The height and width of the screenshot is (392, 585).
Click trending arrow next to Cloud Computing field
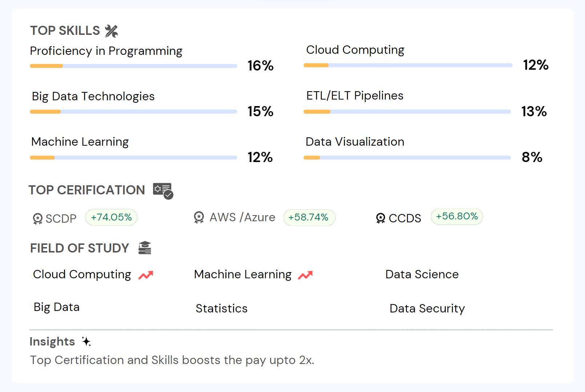146,275
